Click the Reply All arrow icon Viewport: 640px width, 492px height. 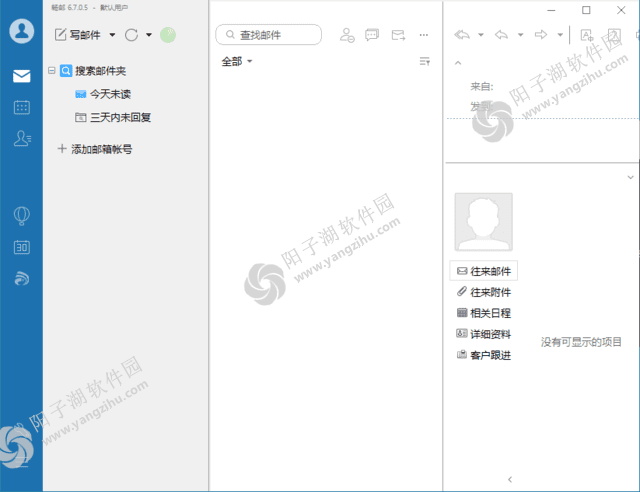pos(462,35)
